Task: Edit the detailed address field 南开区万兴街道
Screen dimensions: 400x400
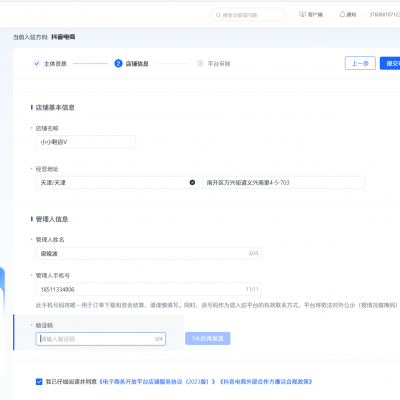Action: 283,183
